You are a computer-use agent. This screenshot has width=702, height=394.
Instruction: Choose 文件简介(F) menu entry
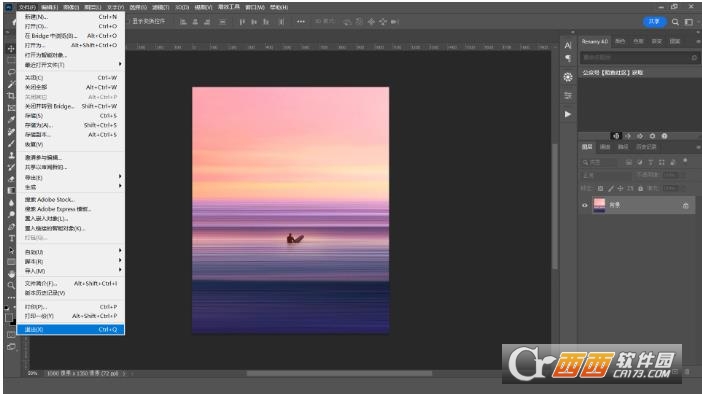(x=71, y=283)
